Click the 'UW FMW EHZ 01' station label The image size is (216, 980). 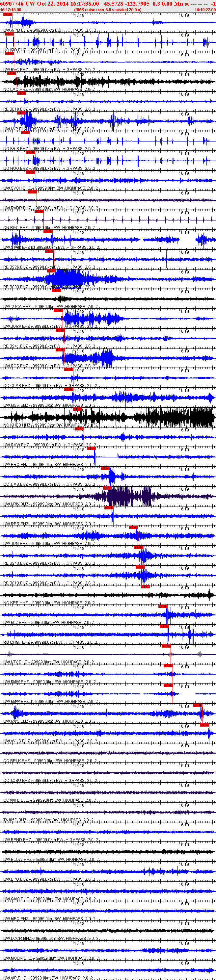pos(19,702)
